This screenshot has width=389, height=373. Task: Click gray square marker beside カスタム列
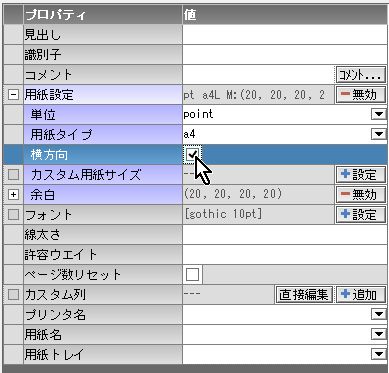(13, 294)
